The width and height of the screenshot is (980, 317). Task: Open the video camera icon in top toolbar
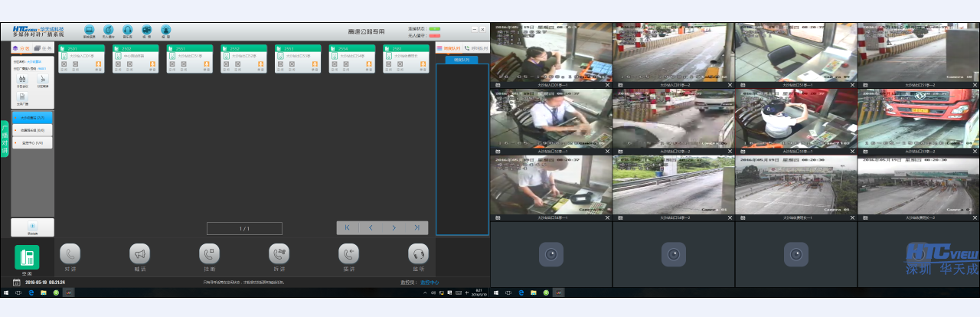click(x=146, y=31)
